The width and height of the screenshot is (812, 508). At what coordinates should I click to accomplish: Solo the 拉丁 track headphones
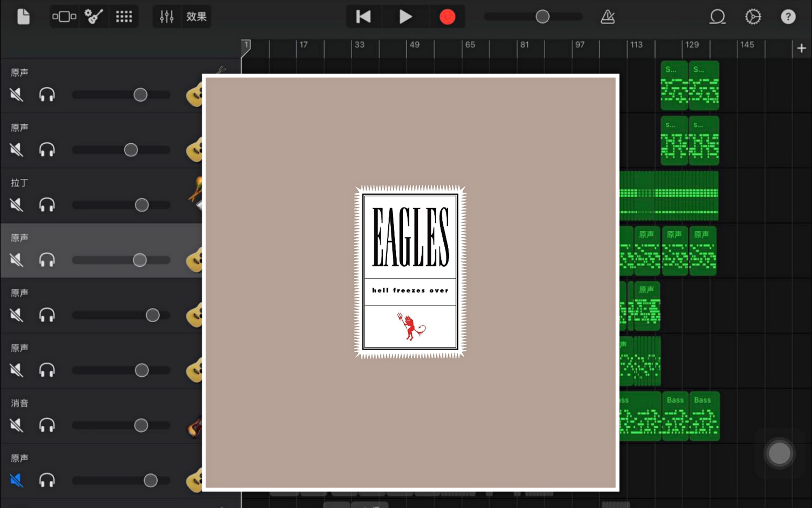point(47,205)
